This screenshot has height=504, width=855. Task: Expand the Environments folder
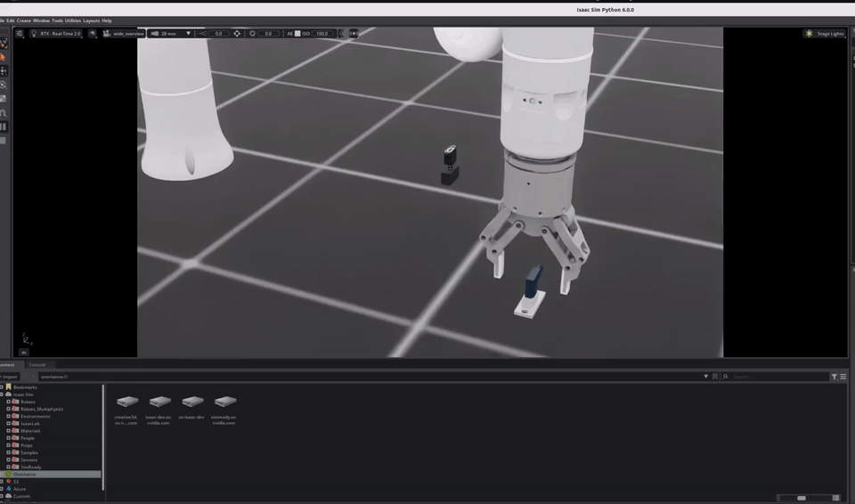point(8,416)
